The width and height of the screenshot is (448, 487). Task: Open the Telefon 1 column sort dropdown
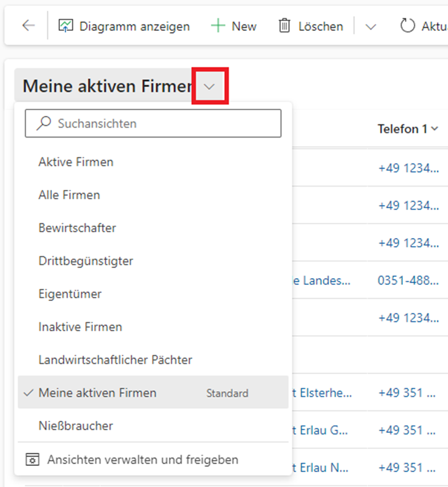435,129
